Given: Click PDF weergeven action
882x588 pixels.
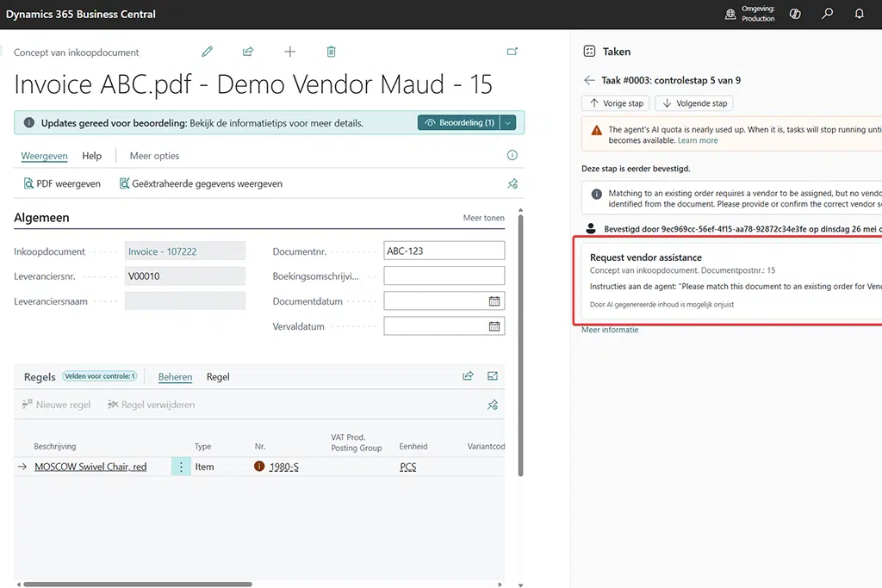Looking at the screenshot, I should (x=62, y=184).
